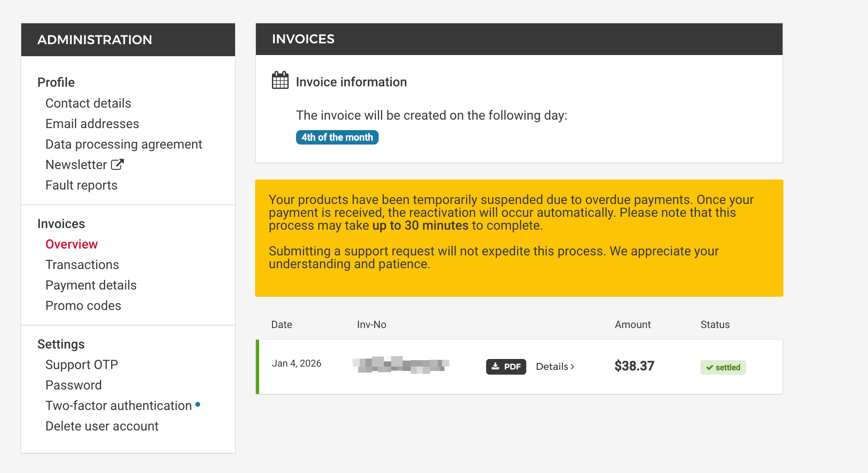Open Payment details page
The width and height of the screenshot is (868, 473).
(91, 285)
